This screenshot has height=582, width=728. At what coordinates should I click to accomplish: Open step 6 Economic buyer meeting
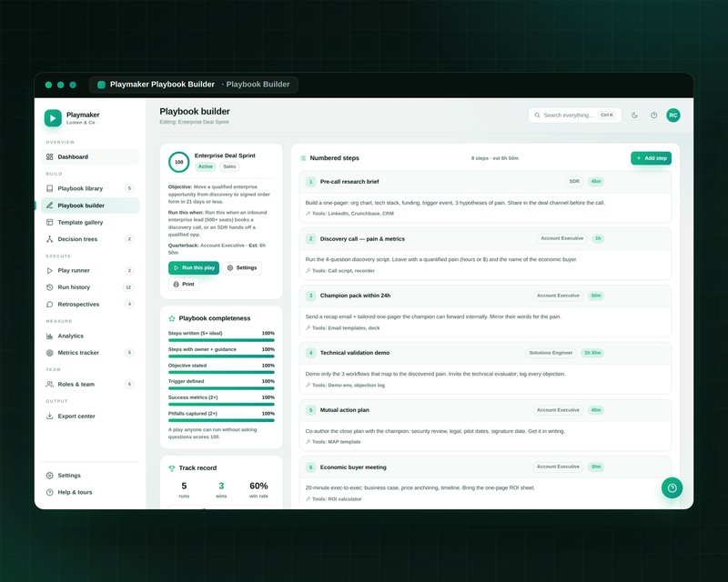coord(485,467)
